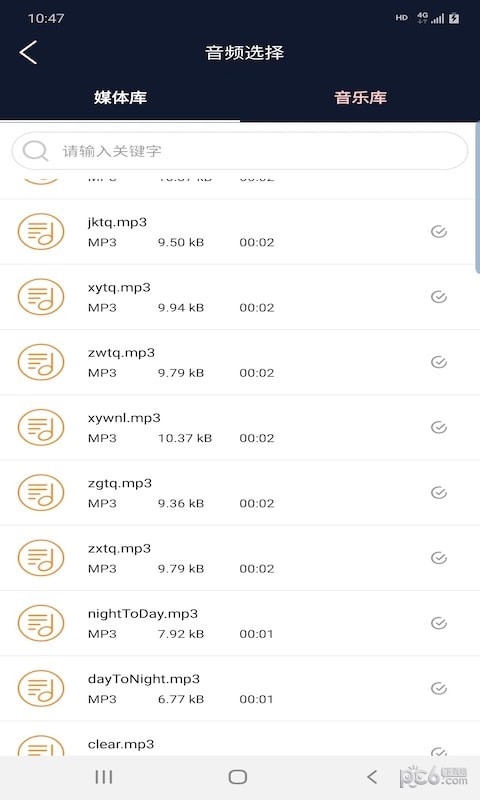Switch to the 音乐库 tab
480x800 pixels.
(360, 97)
